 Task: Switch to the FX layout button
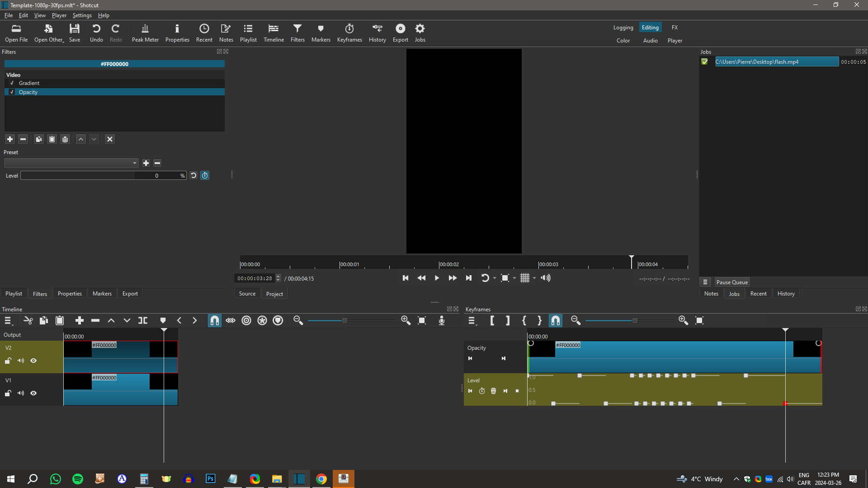coord(675,28)
